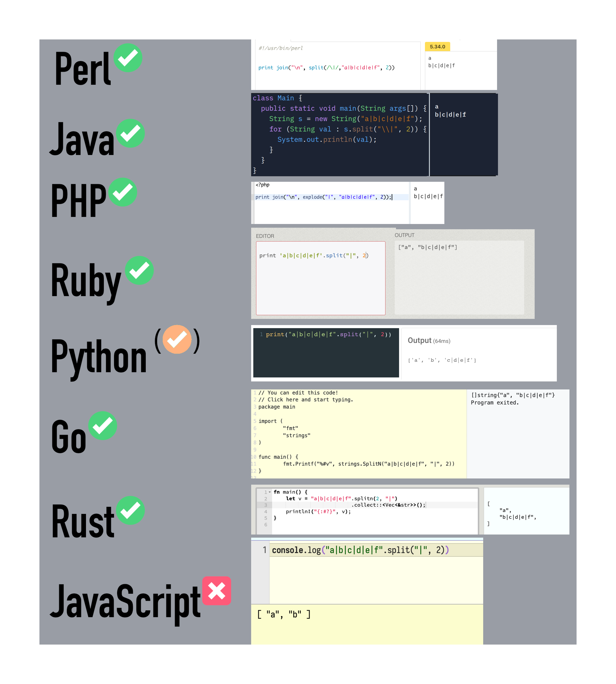This screenshot has height=684, width=616.
Task: Click the Go fmt.Printf SplitN line
Action: (369, 464)
